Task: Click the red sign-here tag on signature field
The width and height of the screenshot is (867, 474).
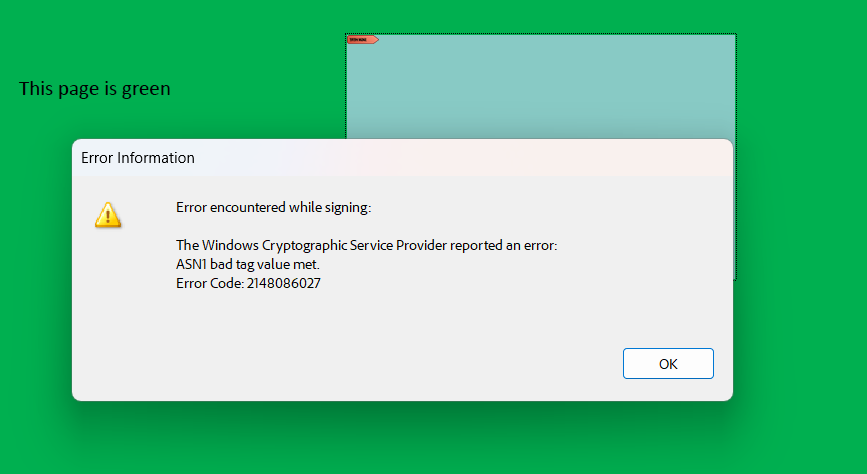Action: click(362, 40)
